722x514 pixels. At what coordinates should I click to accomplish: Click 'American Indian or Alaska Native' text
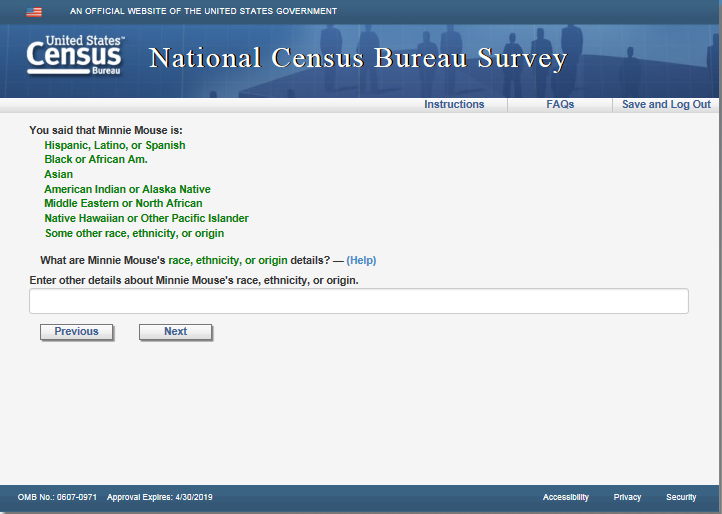point(127,189)
